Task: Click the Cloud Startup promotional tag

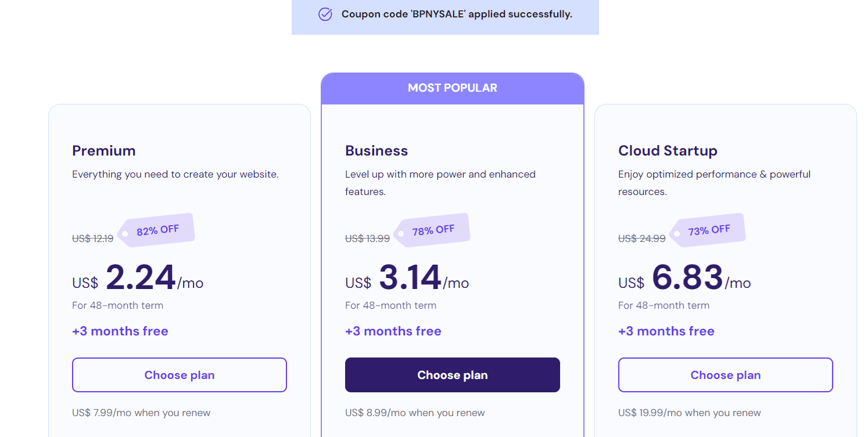Action: point(708,229)
